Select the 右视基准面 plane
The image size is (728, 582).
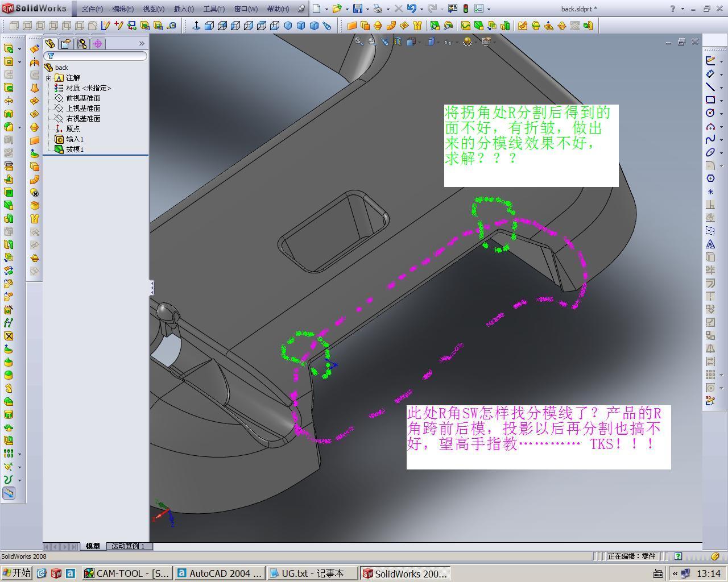(78, 119)
